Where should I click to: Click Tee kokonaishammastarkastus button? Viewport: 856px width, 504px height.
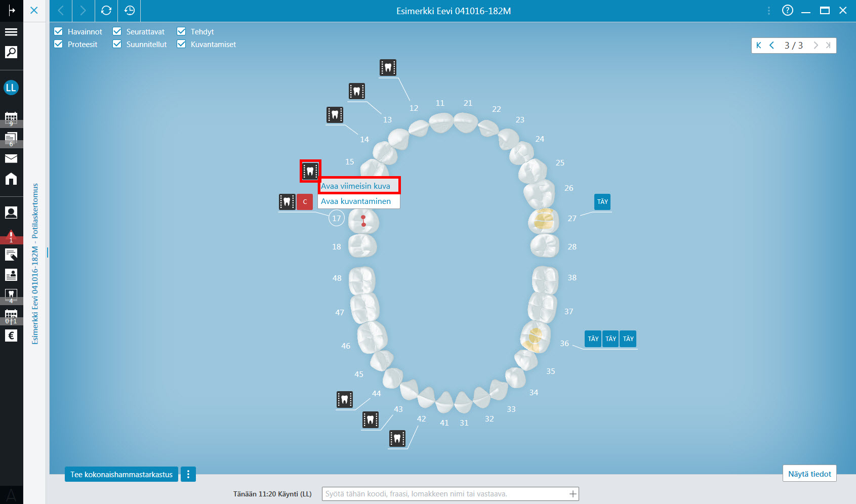pos(121,474)
